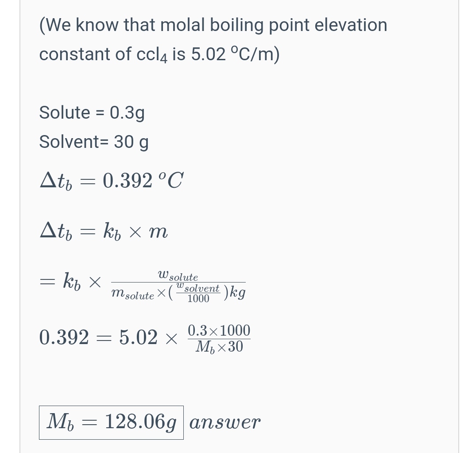Click "5.02" in the substituted equation
Viewport: 476px width, 453px height.
point(138,337)
